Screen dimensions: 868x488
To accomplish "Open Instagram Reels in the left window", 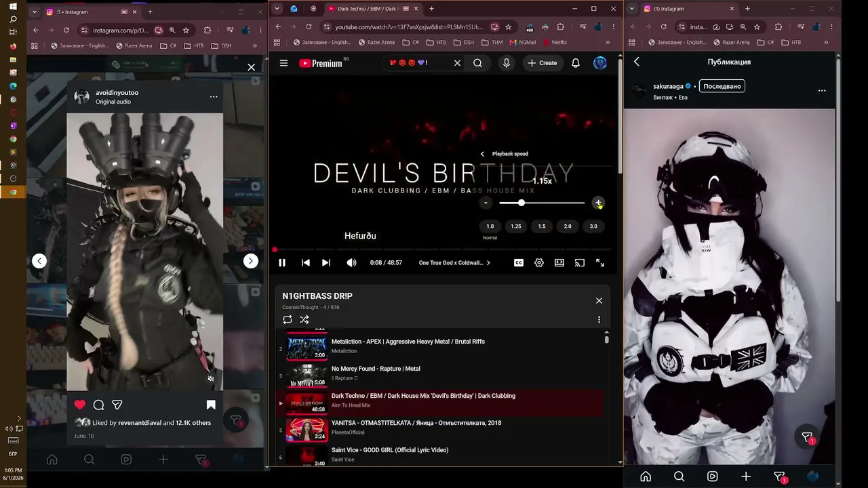I will [126, 460].
